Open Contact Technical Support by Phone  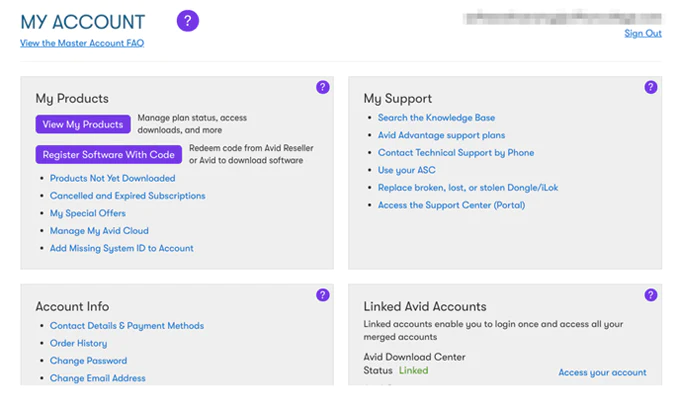(456, 153)
